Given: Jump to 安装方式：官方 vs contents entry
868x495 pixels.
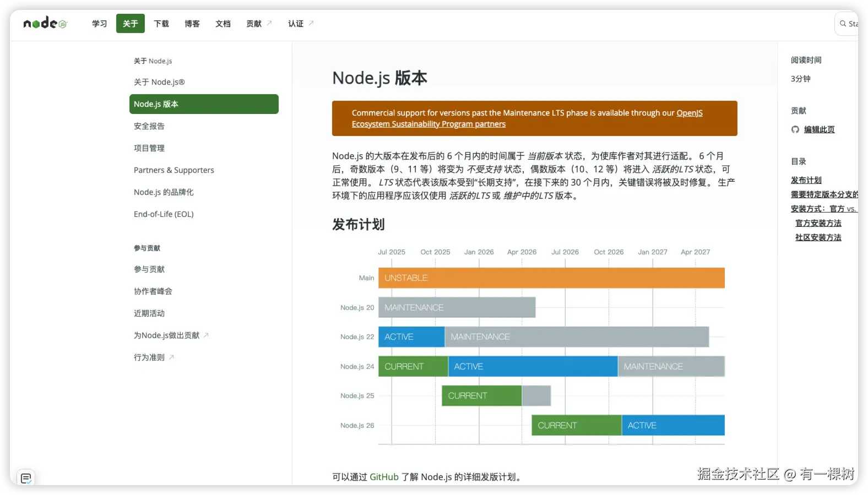Looking at the screenshot, I should tap(824, 209).
